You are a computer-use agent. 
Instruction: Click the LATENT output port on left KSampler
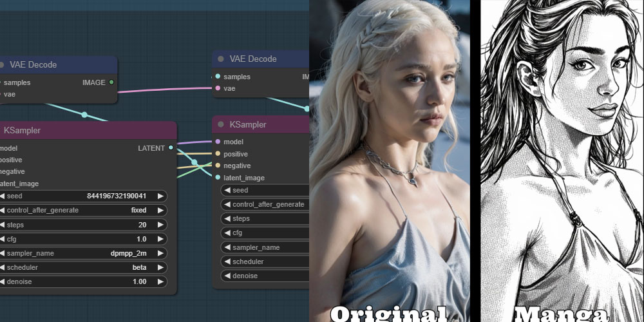[171, 147]
